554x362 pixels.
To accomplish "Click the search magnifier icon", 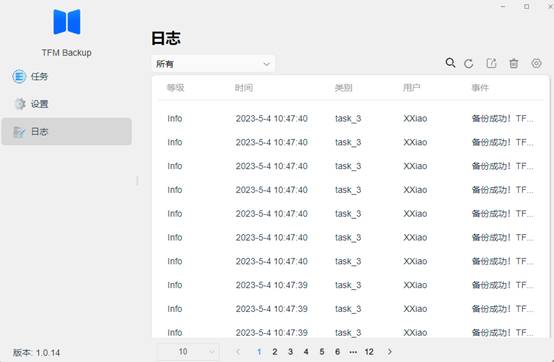I will coord(450,63).
